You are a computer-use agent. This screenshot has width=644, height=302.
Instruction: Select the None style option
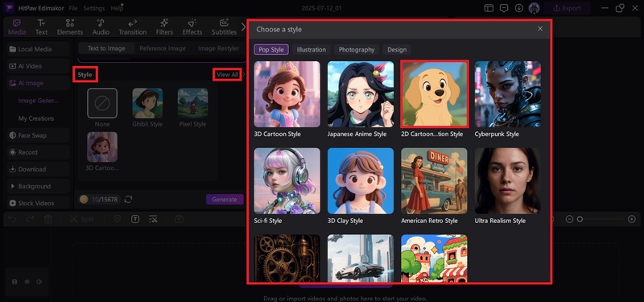tap(102, 103)
